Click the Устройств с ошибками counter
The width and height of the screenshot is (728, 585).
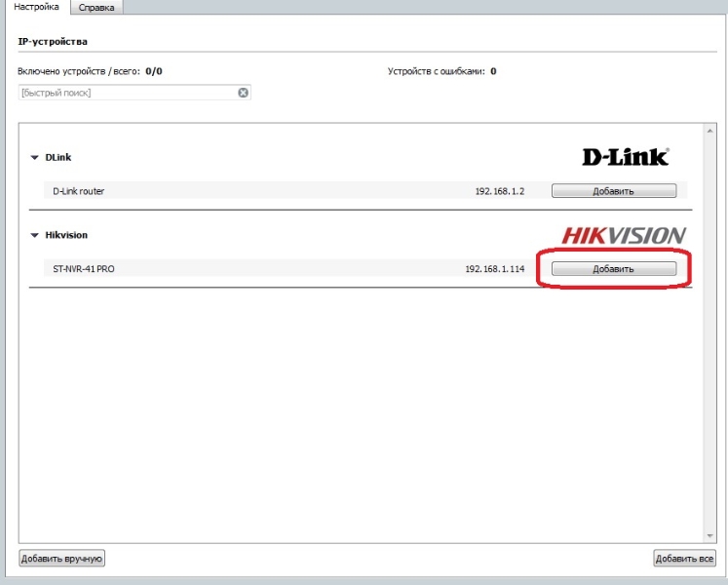coord(442,71)
